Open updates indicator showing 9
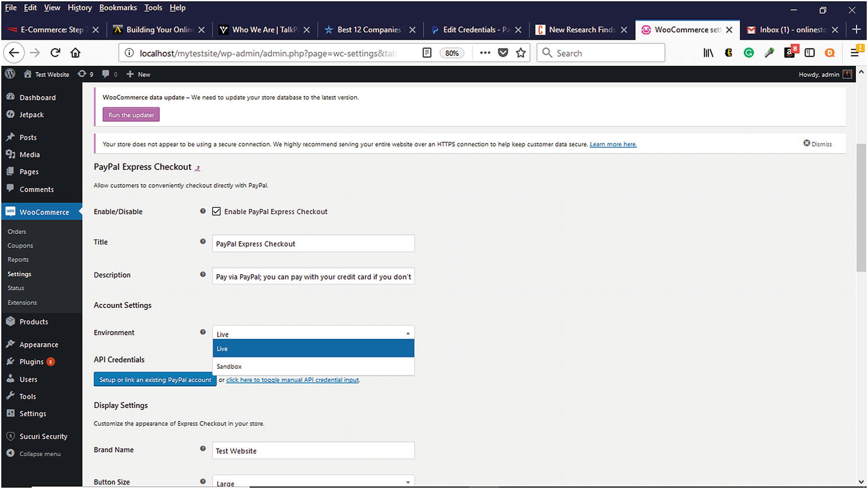This screenshot has width=868, height=489. coord(85,74)
